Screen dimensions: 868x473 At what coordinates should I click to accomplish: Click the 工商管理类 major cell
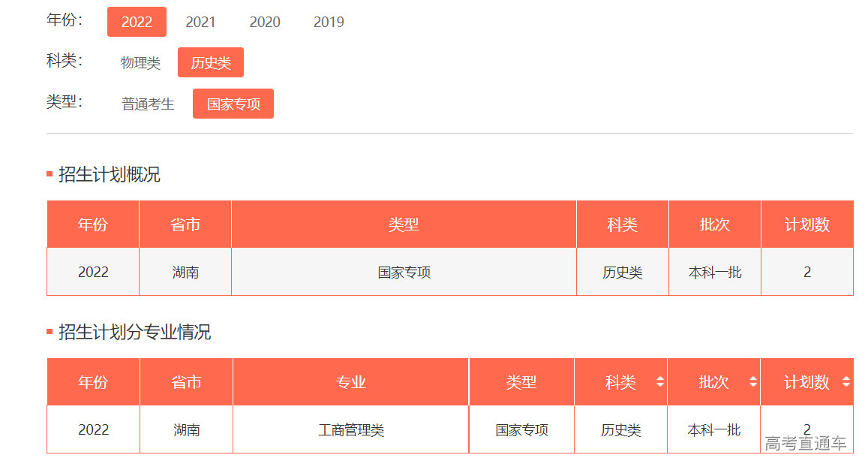pyautogui.click(x=351, y=430)
